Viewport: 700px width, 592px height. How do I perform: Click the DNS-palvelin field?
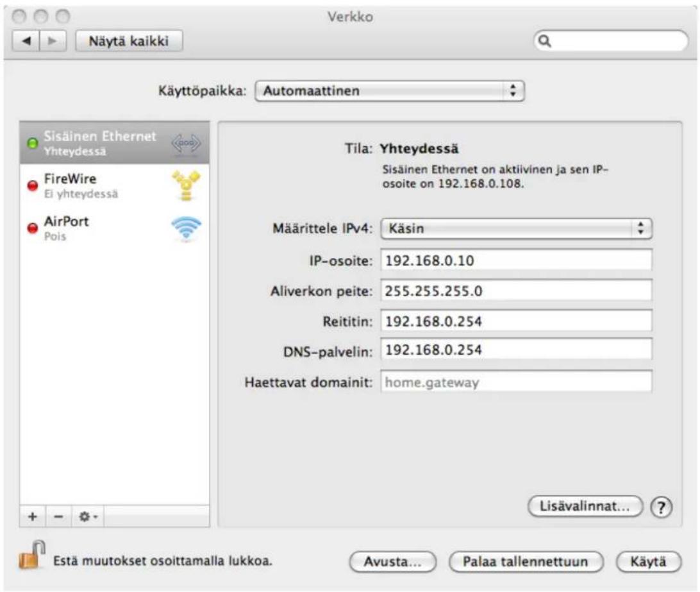pyautogui.click(x=516, y=350)
